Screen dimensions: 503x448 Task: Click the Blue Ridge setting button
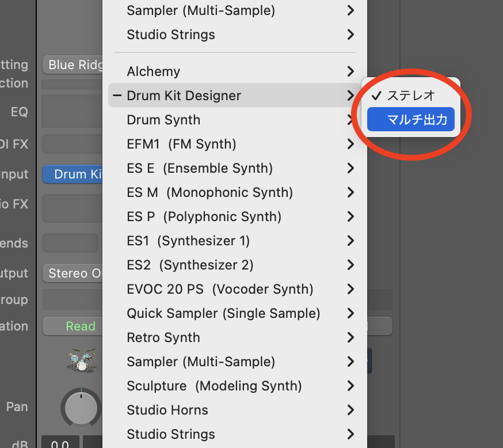tap(74, 65)
